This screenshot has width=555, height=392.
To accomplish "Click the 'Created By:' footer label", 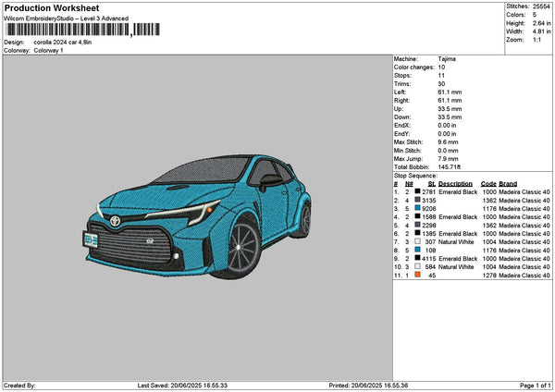I will click(19, 386).
